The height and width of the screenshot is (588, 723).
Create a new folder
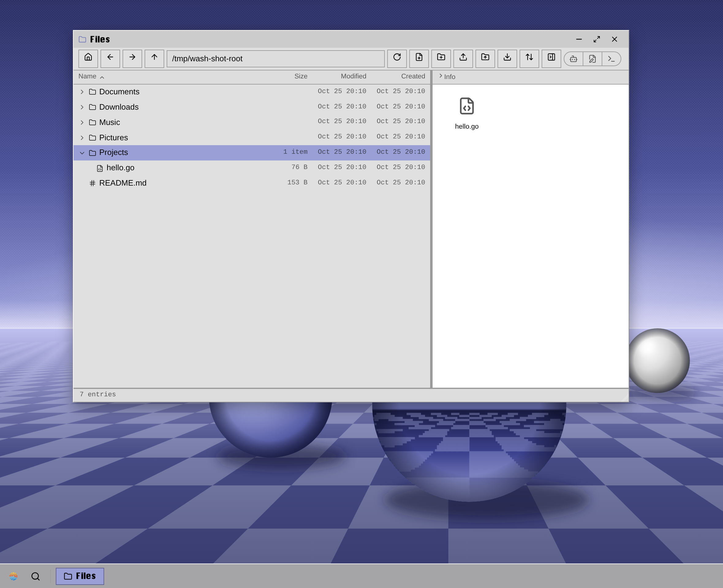(441, 58)
